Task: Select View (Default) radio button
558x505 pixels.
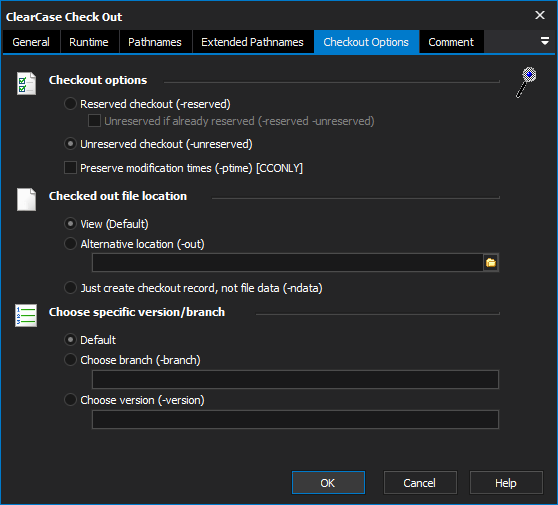Action: click(70, 224)
